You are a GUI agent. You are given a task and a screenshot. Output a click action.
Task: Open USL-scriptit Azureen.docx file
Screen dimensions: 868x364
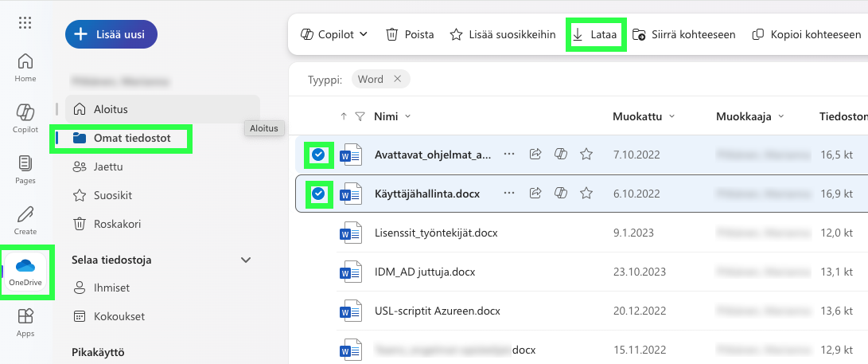click(438, 311)
